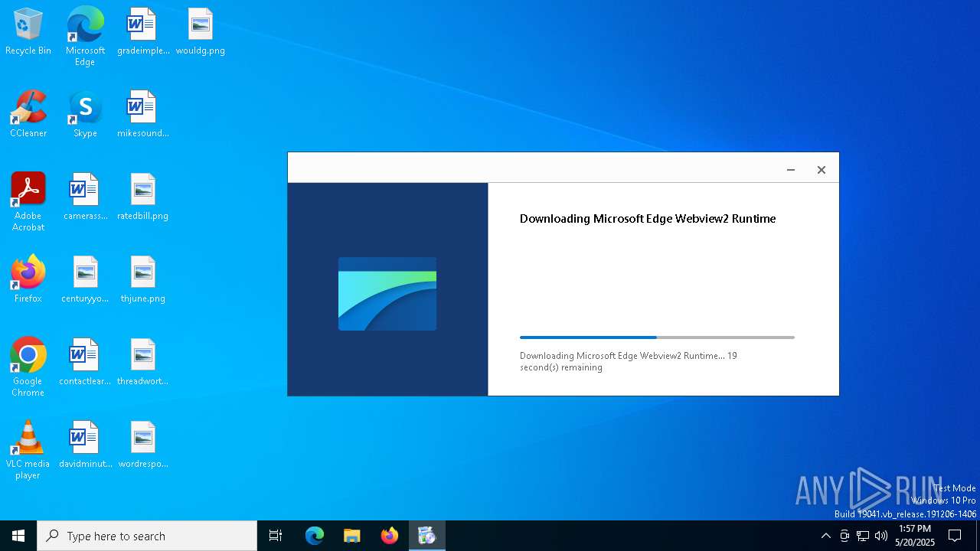Open Edge from the taskbar
980x551 pixels.
point(315,536)
